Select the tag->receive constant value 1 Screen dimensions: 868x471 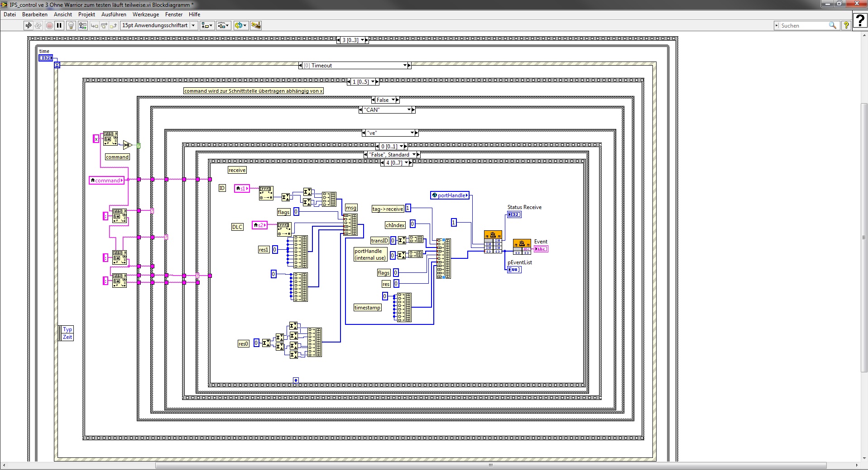tap(408, 208)
